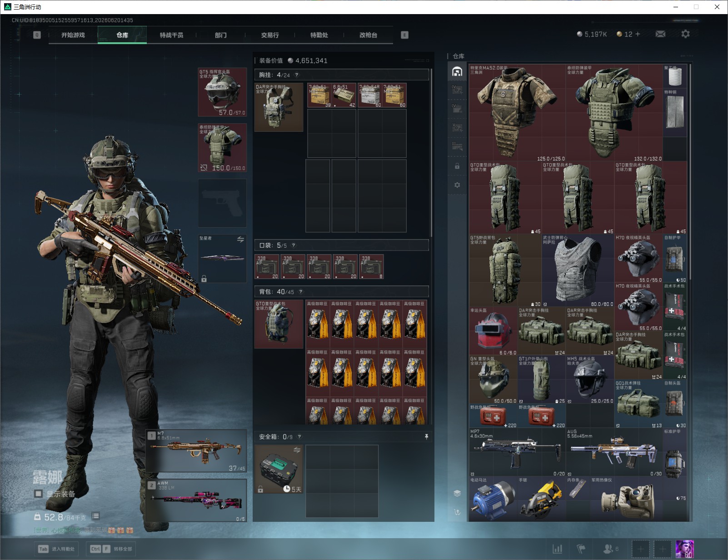Select the GN 重型头盔 in warehouse
Image resolution: width=728 pixels, height=560 pixels.
494,380
